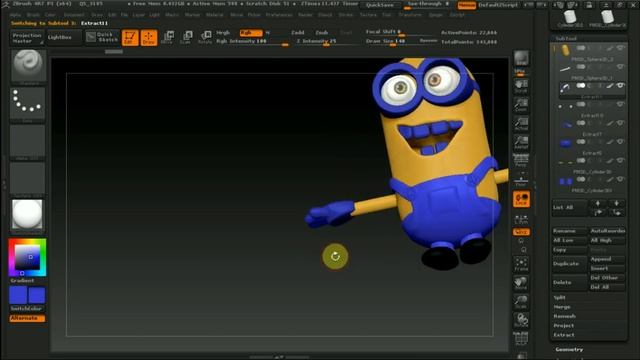This screenshot has width=640, height=360.
Task: Open the alpha selector slot
Action: point(28,141)
